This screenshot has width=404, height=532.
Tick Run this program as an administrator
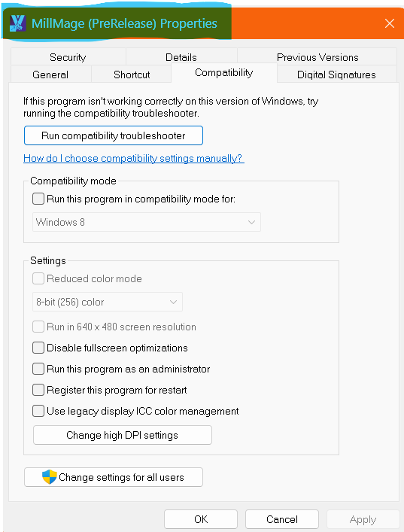pos(38,369)
